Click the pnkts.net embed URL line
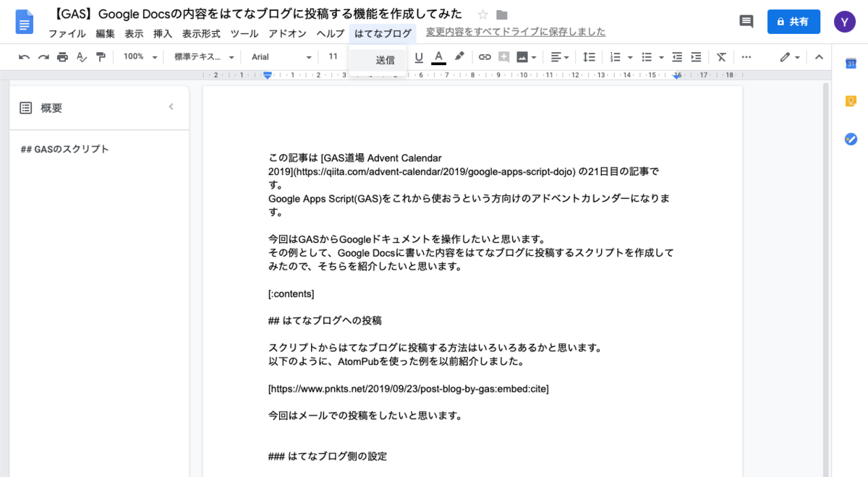Viewport: 868px width, 477px height. click(408, 389)
